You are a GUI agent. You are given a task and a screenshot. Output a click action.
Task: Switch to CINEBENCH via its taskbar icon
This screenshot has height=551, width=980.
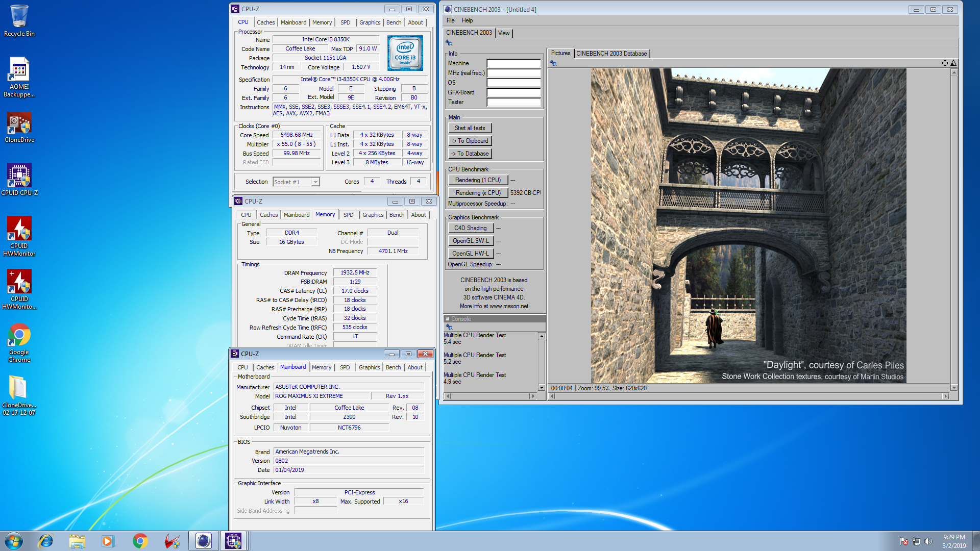[203, 541]
